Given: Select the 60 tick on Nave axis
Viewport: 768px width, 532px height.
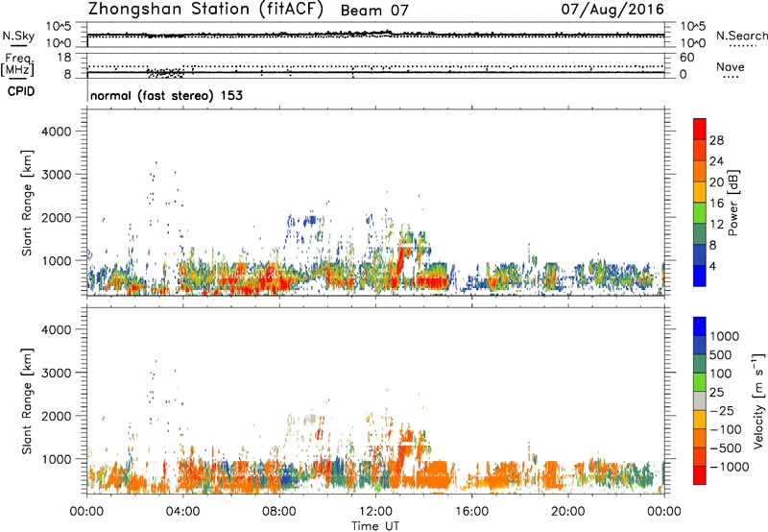Looking at the screenshot, I should [x=686, y=58].
